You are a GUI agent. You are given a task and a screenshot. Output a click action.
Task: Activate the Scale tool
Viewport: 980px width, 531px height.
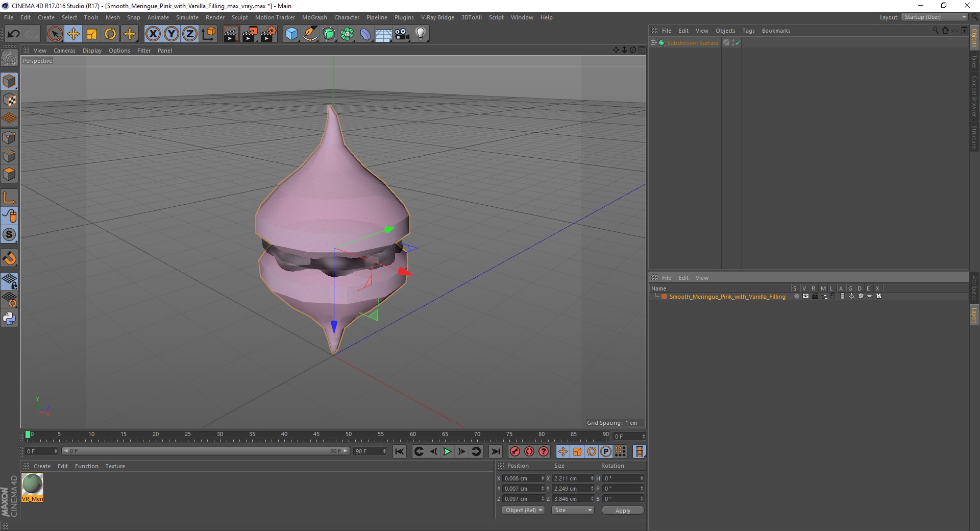pos(92,34)
